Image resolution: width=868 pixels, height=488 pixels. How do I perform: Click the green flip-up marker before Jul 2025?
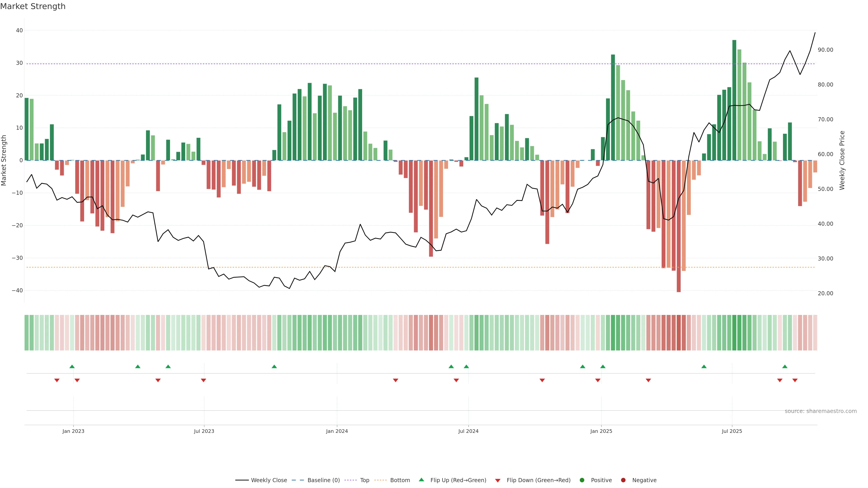(704, 366)
